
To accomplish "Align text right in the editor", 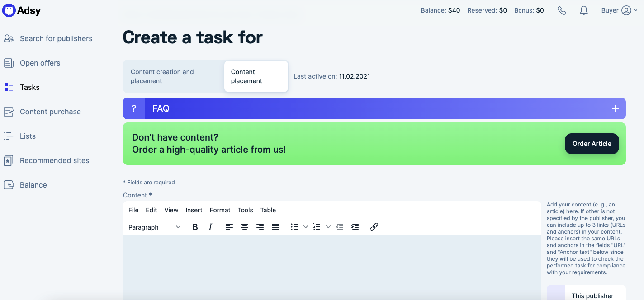I will [x=260, y=227].
